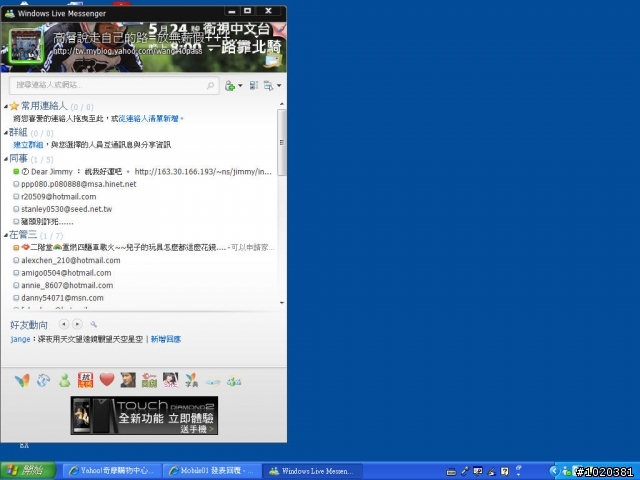Open the Add a contact dropdown arrow
The height and width of the screenshot is (480, 640).
click(x=240, y=85)
